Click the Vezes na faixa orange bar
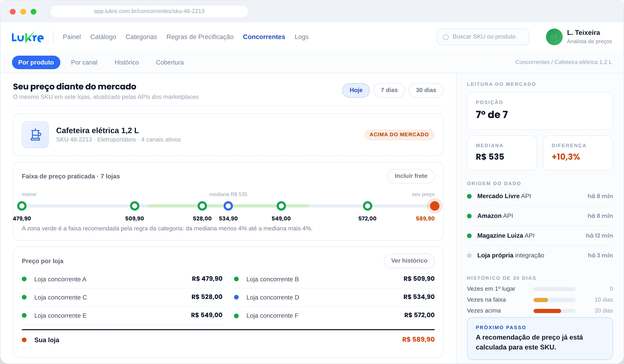The image size is (624, 364). coord(541,300)
